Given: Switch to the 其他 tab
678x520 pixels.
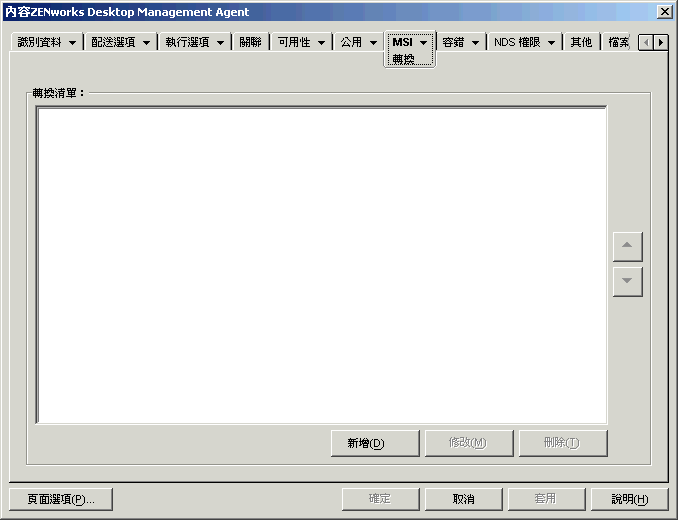Looking at the screenshot, I should click(581, 42).
